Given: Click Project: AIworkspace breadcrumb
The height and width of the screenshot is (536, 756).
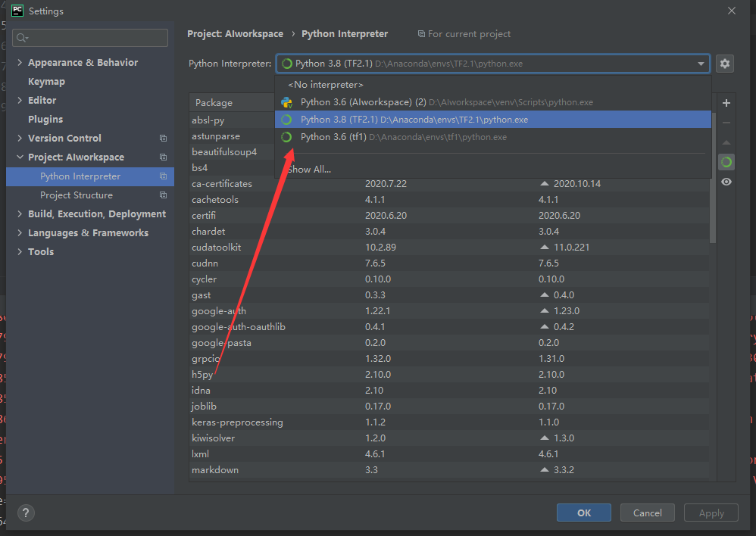Looking at the screenshot, I should tap(236, 34).
